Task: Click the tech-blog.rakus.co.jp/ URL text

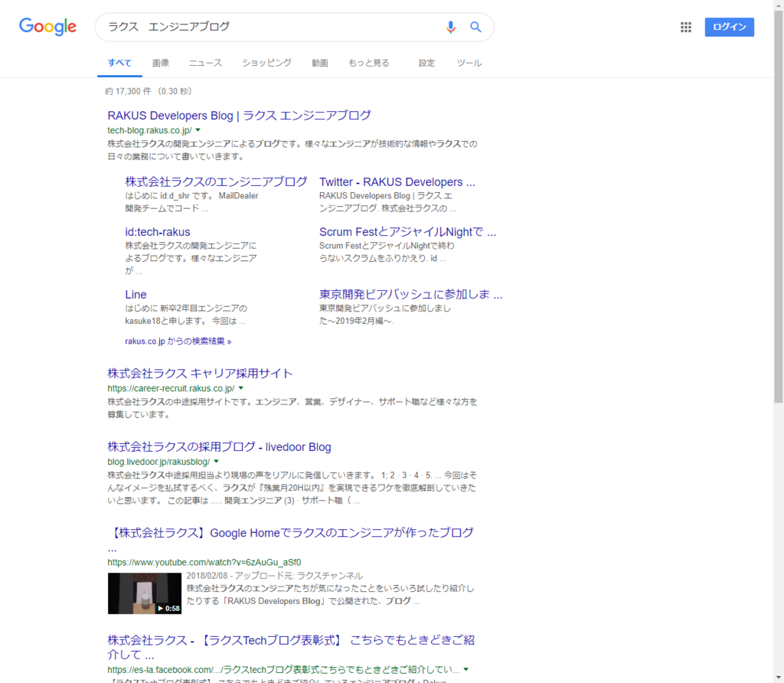Action: click(149, 130)
